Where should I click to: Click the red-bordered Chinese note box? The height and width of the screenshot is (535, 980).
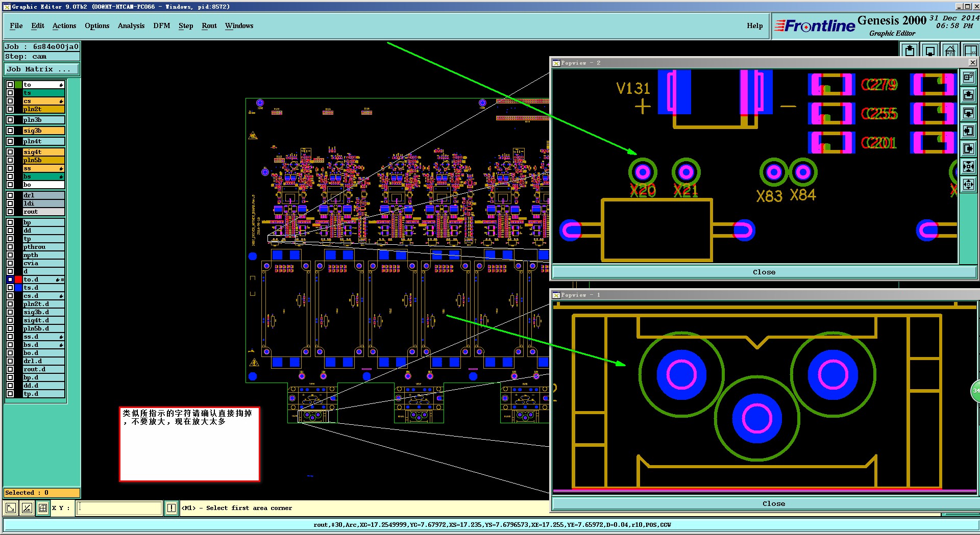[189, 444]
